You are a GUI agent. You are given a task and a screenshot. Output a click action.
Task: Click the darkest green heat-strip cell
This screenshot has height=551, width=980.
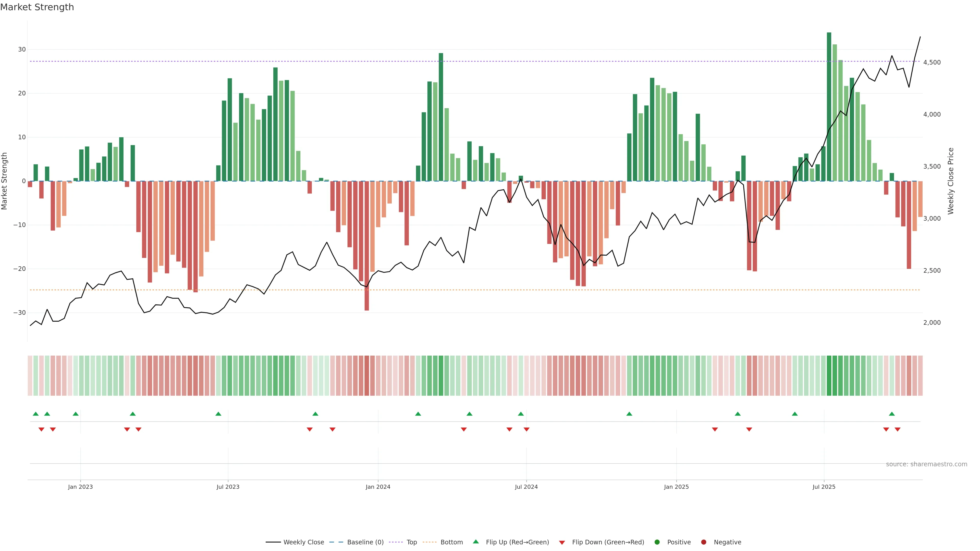[x=829, y=376]
